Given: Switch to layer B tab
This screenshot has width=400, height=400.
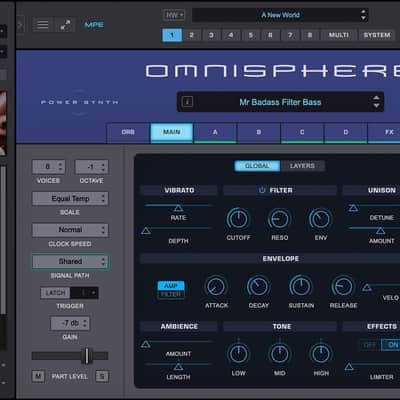Looking at the screenshot, I should [259, 132].
